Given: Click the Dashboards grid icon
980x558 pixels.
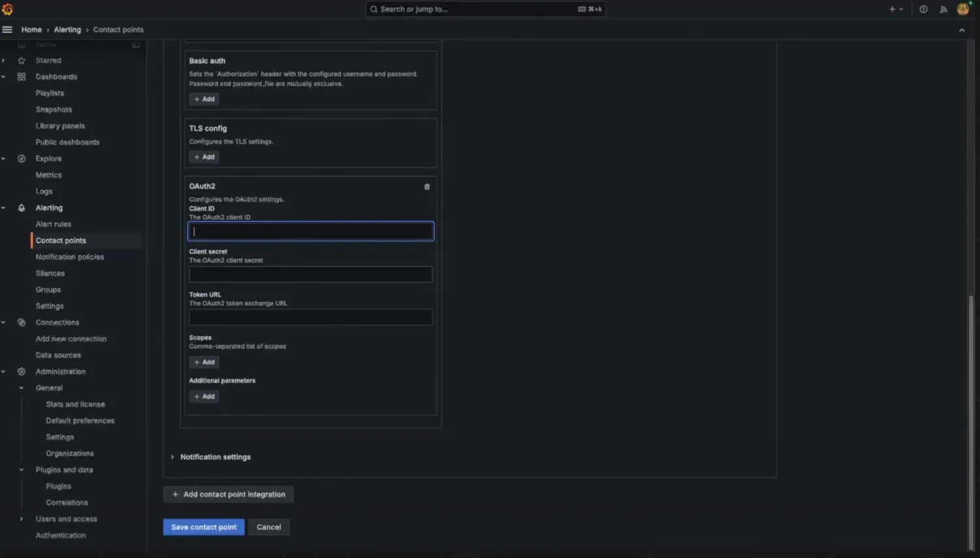Looking at the screenshot, I should 22,76.
